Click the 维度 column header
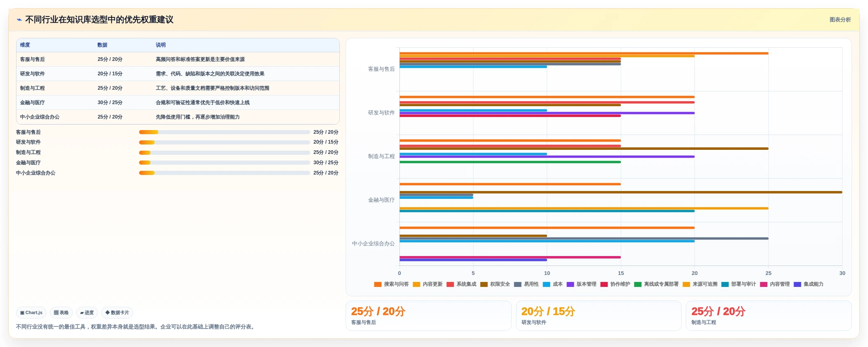This screenshot has height=347, width=868. point(25,45)
